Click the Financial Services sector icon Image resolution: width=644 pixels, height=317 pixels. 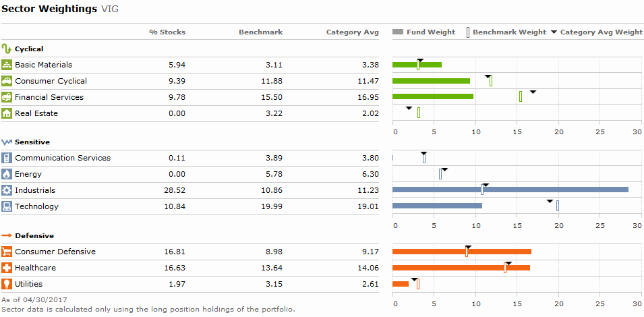[x=7, y=97]
